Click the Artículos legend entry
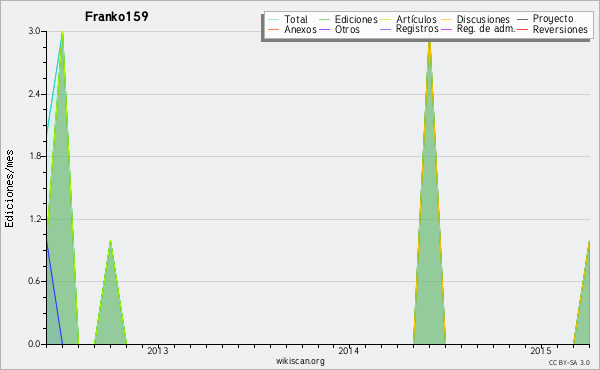This screenshot has width=600, height=370. (408, 19)
